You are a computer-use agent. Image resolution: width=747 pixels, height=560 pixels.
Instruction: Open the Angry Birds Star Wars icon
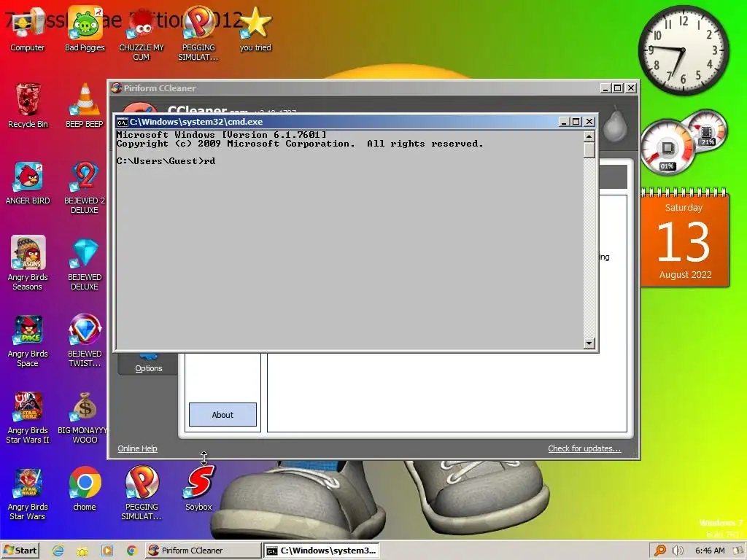coord(28,494)
